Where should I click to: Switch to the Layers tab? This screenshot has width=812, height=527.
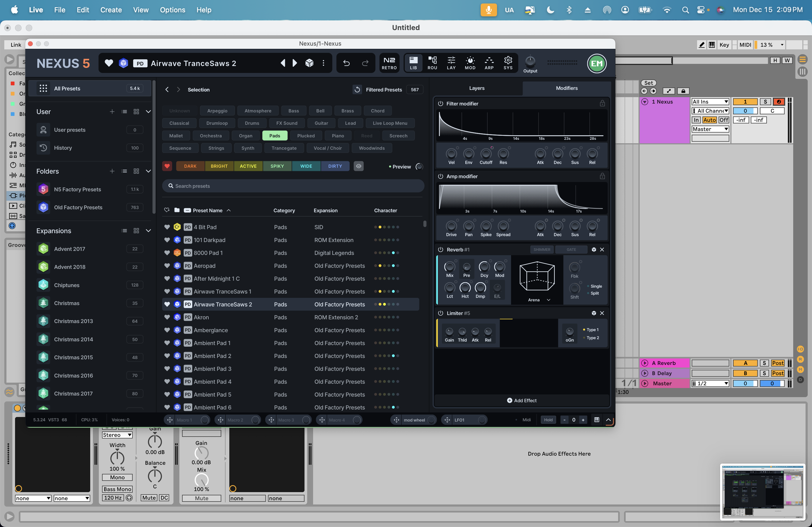pyautogui.click(x=477, y=88)
